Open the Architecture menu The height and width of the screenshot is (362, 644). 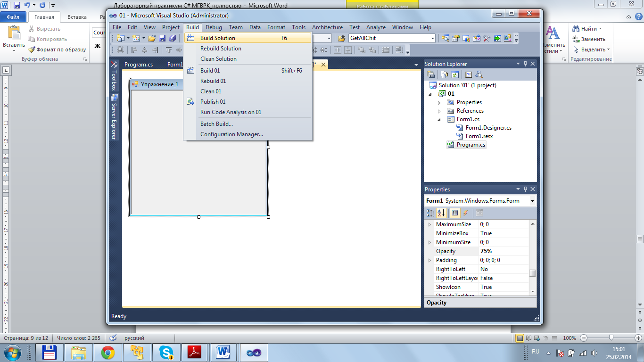click(x=327, y=27)
